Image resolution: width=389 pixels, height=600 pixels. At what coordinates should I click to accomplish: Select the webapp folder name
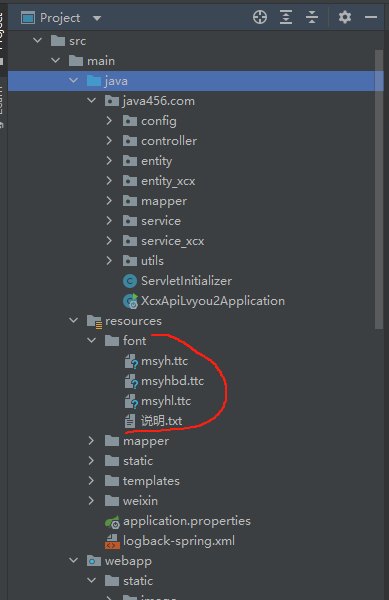pos(128,561)
